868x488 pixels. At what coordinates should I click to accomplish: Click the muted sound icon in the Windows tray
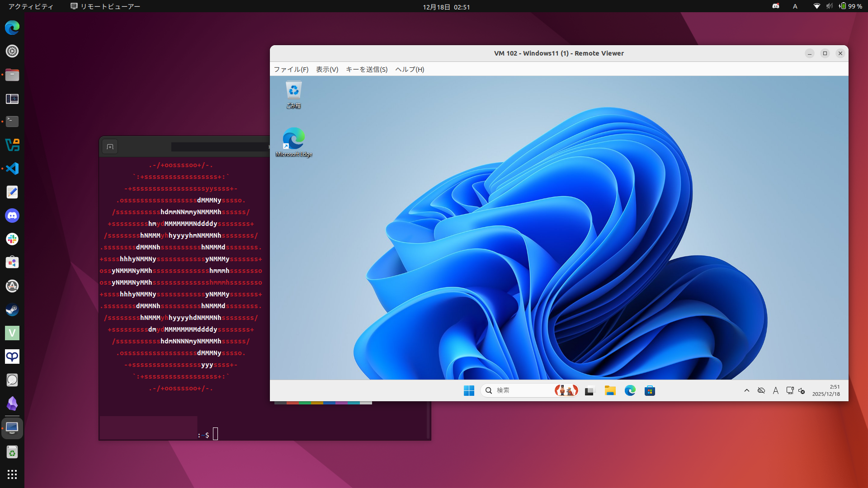click(803, 390)
